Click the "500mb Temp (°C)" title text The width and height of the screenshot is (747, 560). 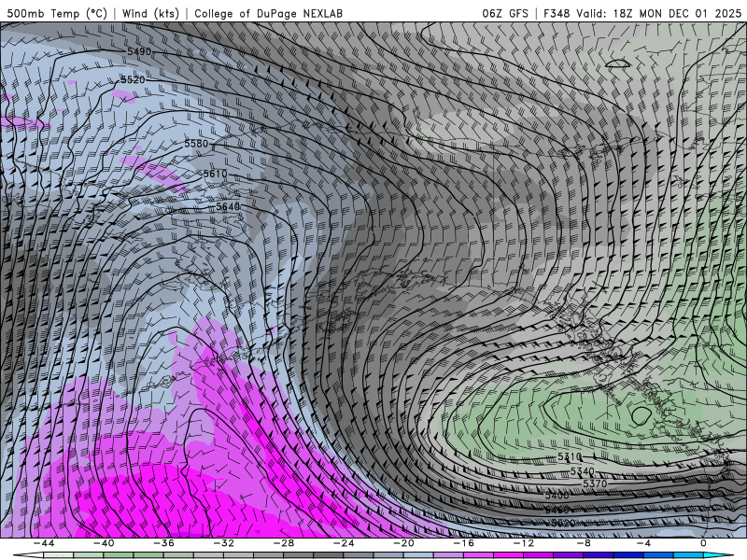click(x=57, y=13)
